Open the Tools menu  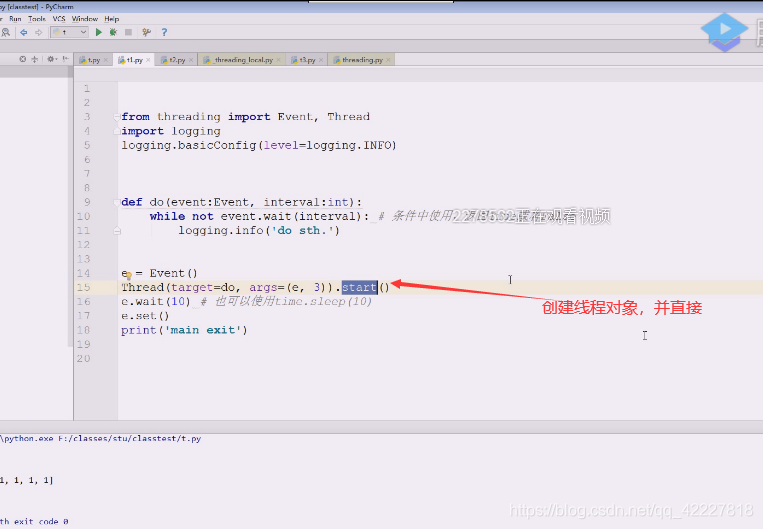coord(36,19)
